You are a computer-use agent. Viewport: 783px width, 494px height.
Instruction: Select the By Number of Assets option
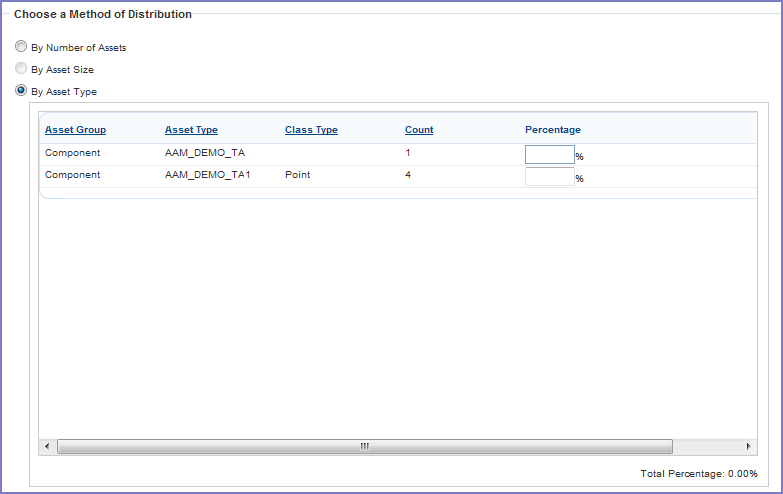coord(21,47)
